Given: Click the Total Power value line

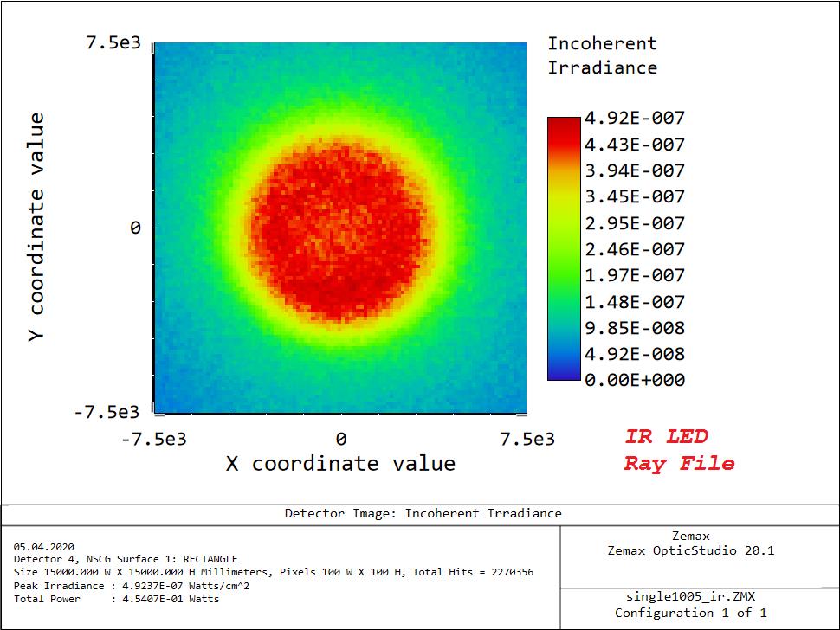Looking at the screenshot, I should click(116, 599).
